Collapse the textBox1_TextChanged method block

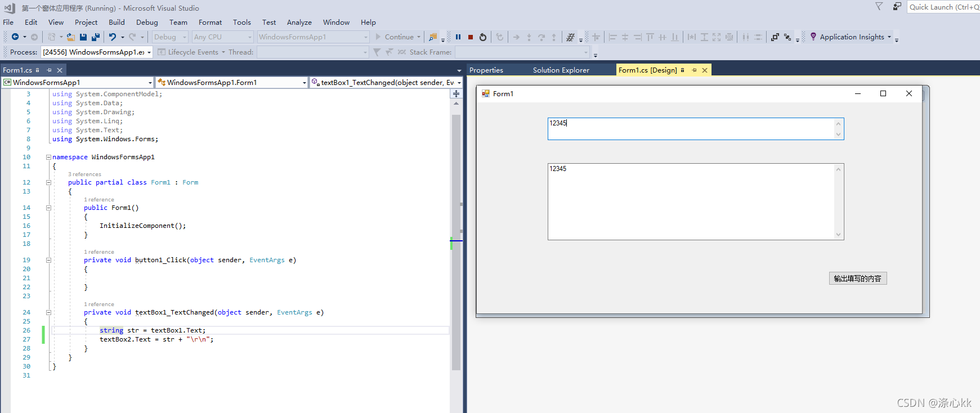point(48,313)
